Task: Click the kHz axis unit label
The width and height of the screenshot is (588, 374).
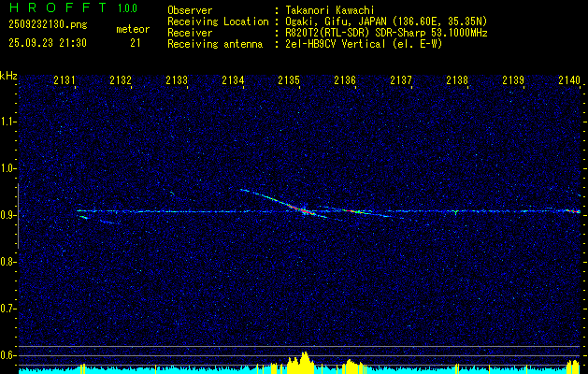Action: click(x=8, y=76)
